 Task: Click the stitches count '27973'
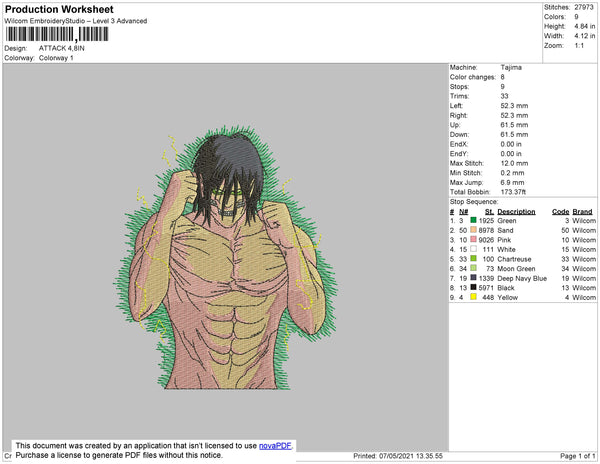(584, 7)
